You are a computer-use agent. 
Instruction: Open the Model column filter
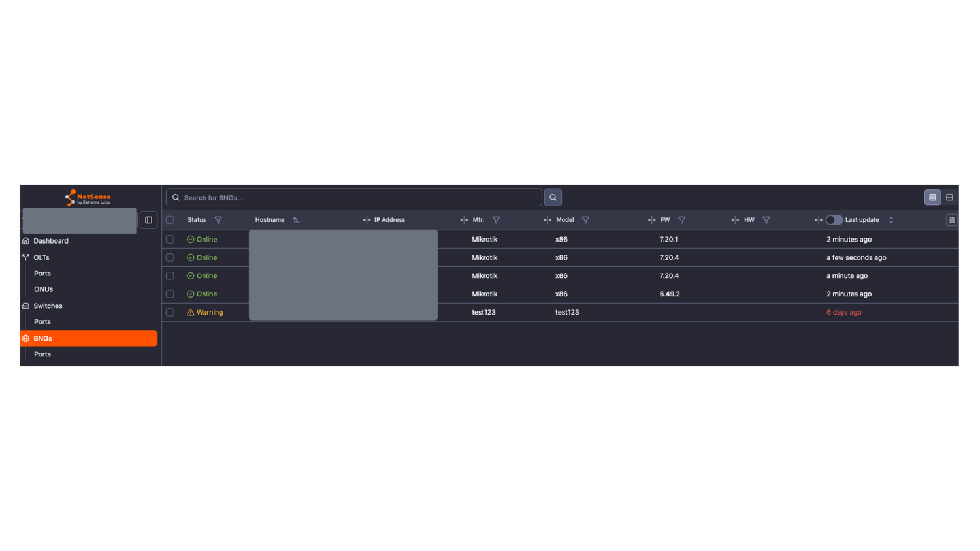click(585, 220)
